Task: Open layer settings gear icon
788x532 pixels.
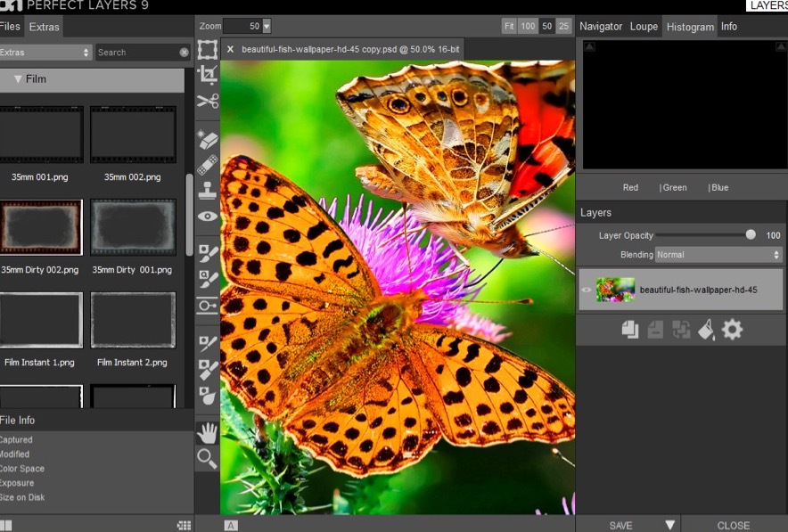Action: click(732, 330)
